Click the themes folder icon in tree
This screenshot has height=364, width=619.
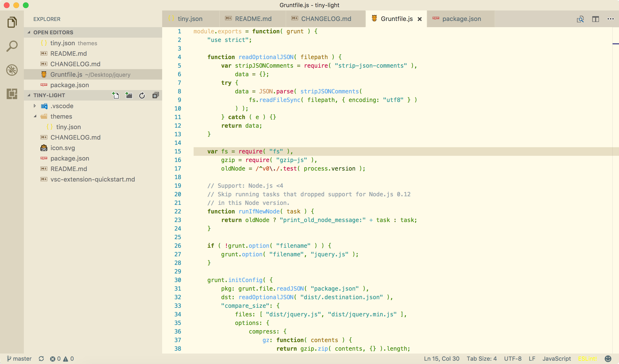pyautogui.click(x=44, y=116)
